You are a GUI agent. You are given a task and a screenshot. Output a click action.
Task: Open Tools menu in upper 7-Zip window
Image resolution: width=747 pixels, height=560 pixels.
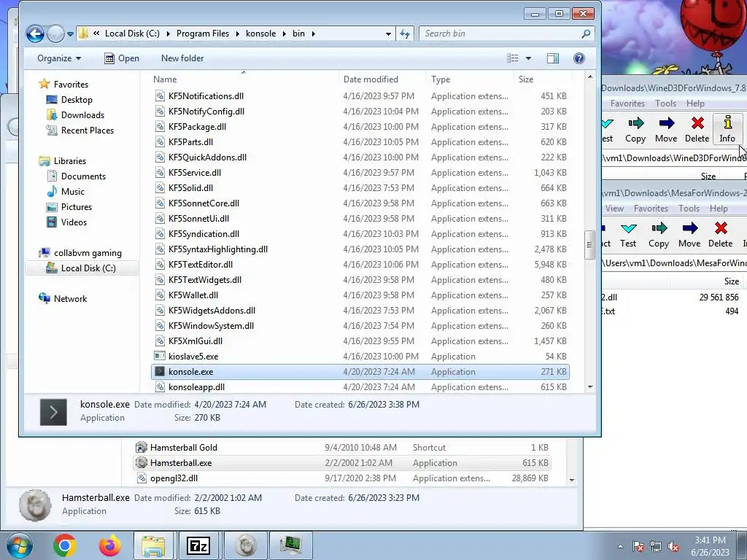[665, 104]
